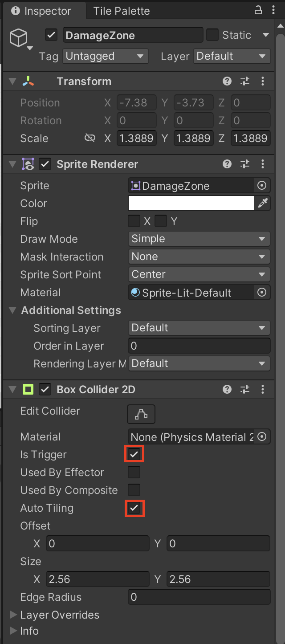Screen dimensions: 285x644
Task: Click the Transform help question-mark icon
Action: pos(227,81)
